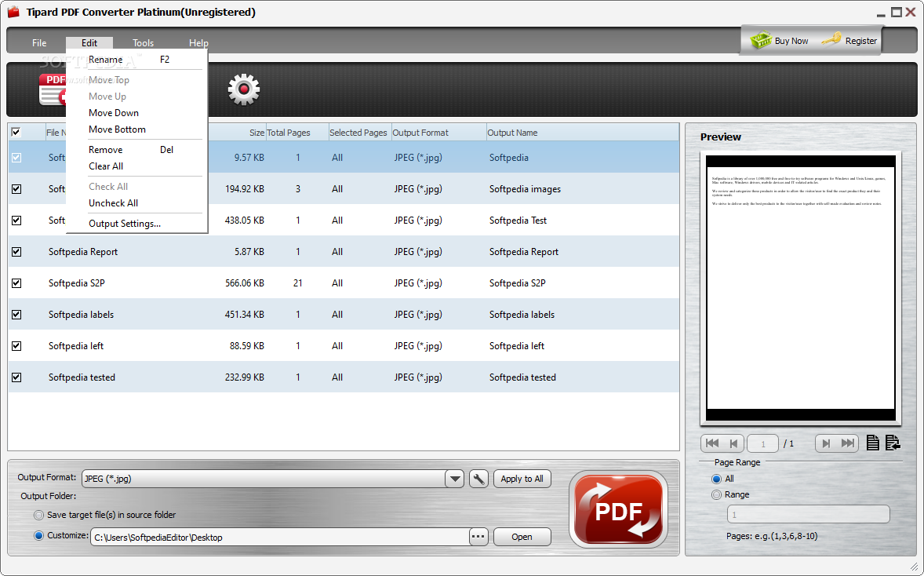Click the Selected Pages column header
The height and width of the screenshot is (576, 924).
(358, 133)
